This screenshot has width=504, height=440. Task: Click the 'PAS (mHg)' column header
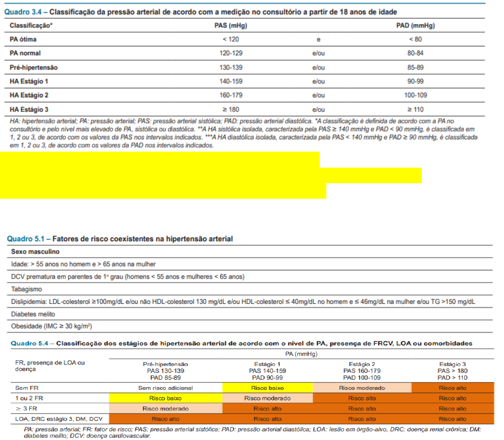(x=231, y=26)
